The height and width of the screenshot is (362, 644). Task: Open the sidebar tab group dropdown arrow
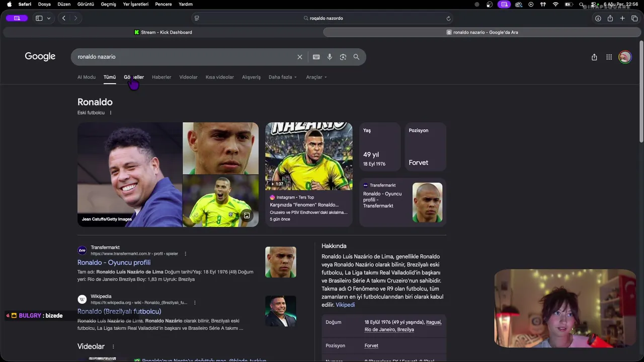coord(49,18)
